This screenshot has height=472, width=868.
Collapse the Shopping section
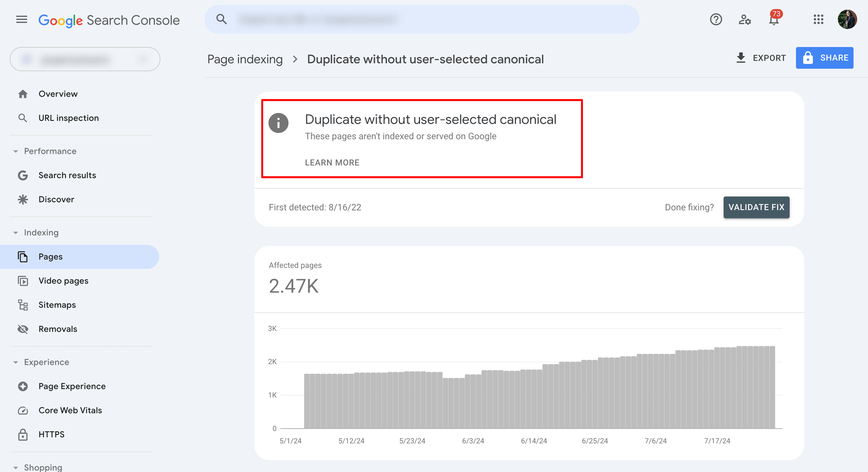[15, 467]
